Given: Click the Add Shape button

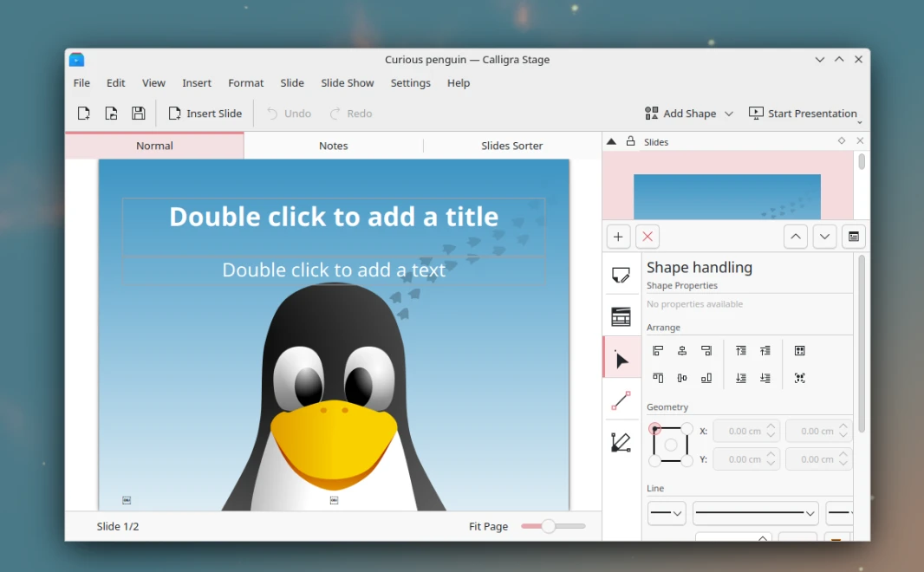Looking at the screenshot, I should pyautogui.click(x=680, y=114).
